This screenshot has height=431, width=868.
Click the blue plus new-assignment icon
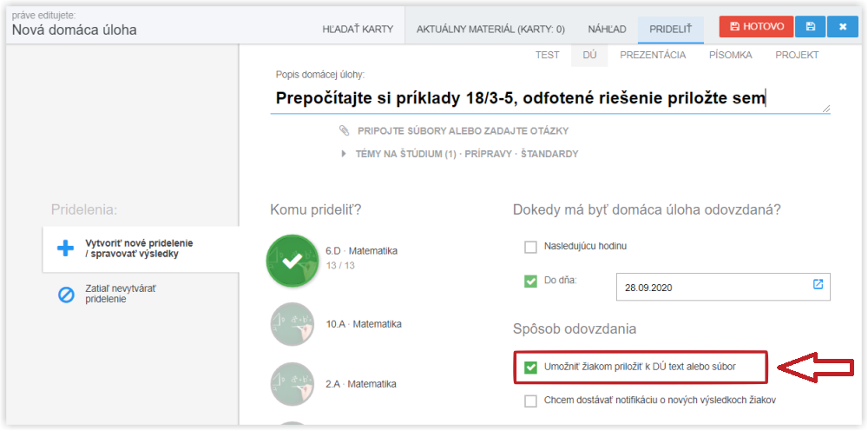tap(65, 249)
